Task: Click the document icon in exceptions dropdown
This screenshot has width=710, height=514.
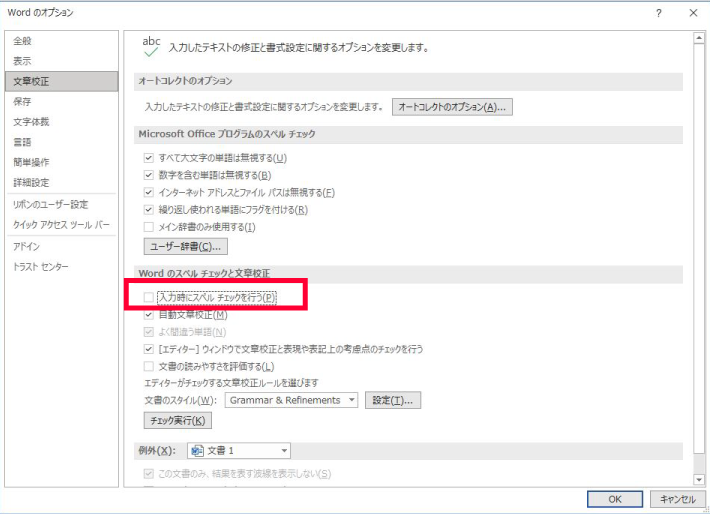Action: click(x=197, y=451)
